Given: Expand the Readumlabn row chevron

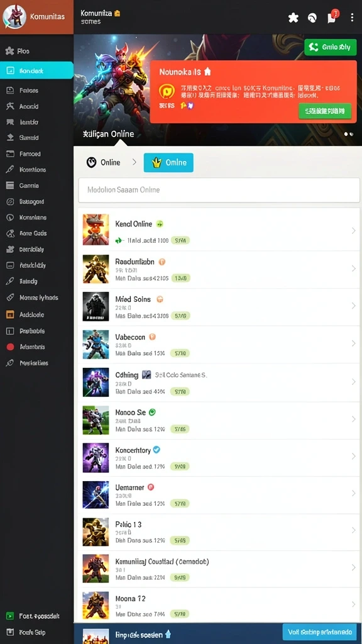Looking at the screenshot, I should point(353,268).
